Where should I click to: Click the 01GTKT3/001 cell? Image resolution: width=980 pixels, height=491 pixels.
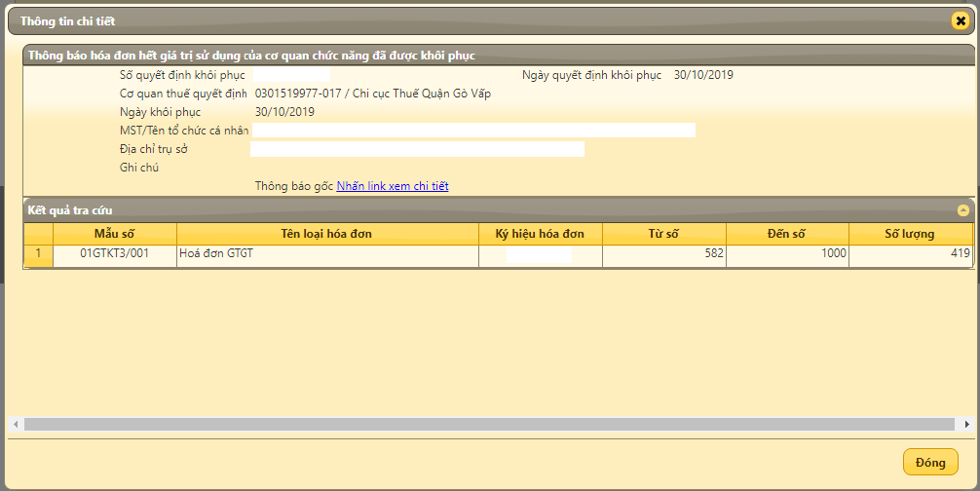coord(115,255)
